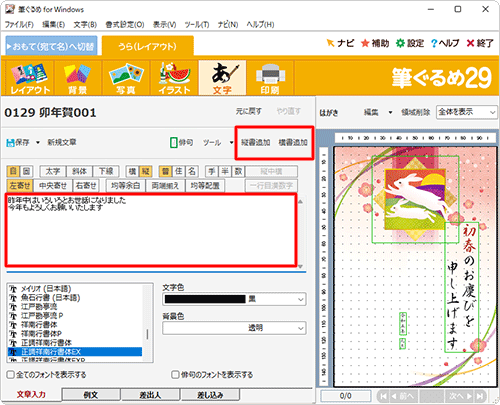Open the 背景色 透明 dropdown
The image size is (500, 405).
234,328
